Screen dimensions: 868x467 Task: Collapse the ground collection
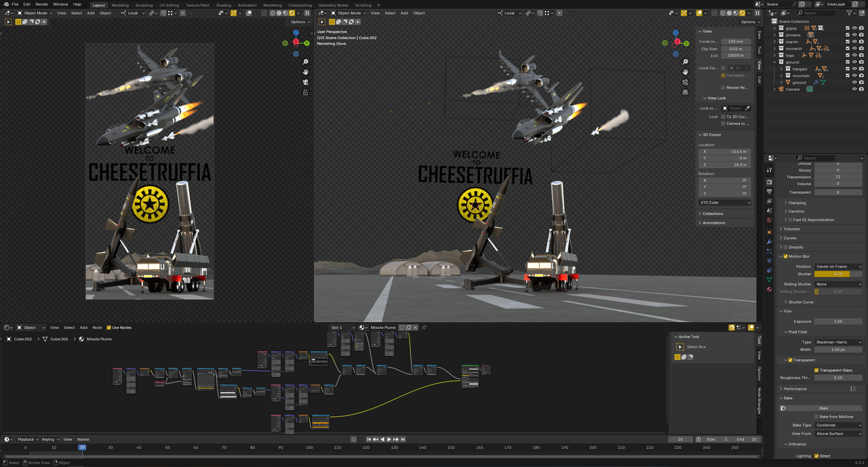tap(774, 62)
